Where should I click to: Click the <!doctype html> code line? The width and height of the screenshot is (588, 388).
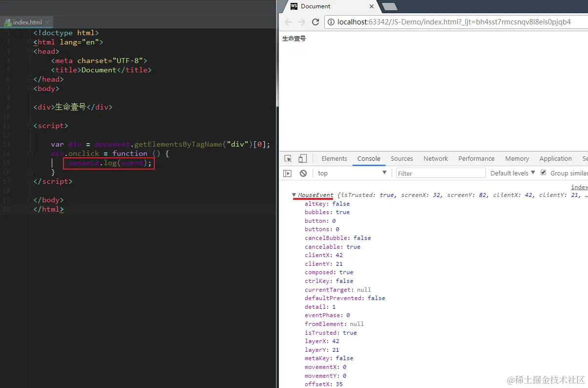click(66, 33)
